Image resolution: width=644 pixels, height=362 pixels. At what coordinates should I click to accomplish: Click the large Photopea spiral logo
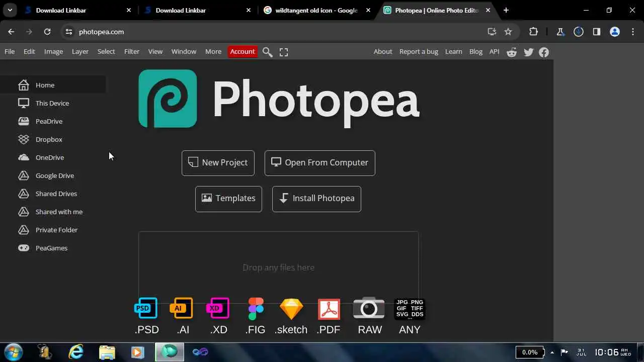click(x=168, y=99)
